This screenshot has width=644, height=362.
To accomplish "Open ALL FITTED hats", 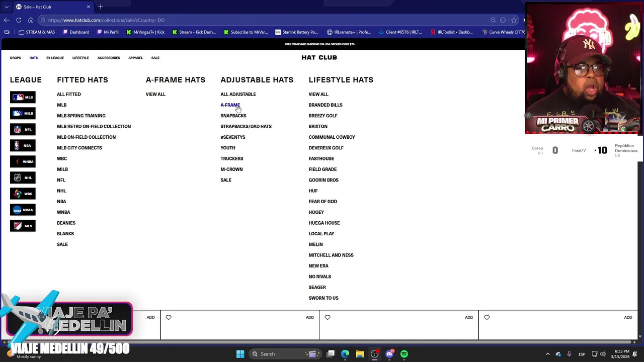I will 69,94.
